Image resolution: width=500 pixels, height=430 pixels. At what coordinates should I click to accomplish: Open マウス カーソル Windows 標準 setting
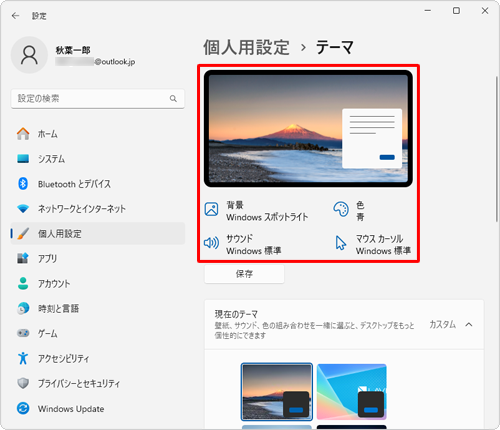[373, 244]
